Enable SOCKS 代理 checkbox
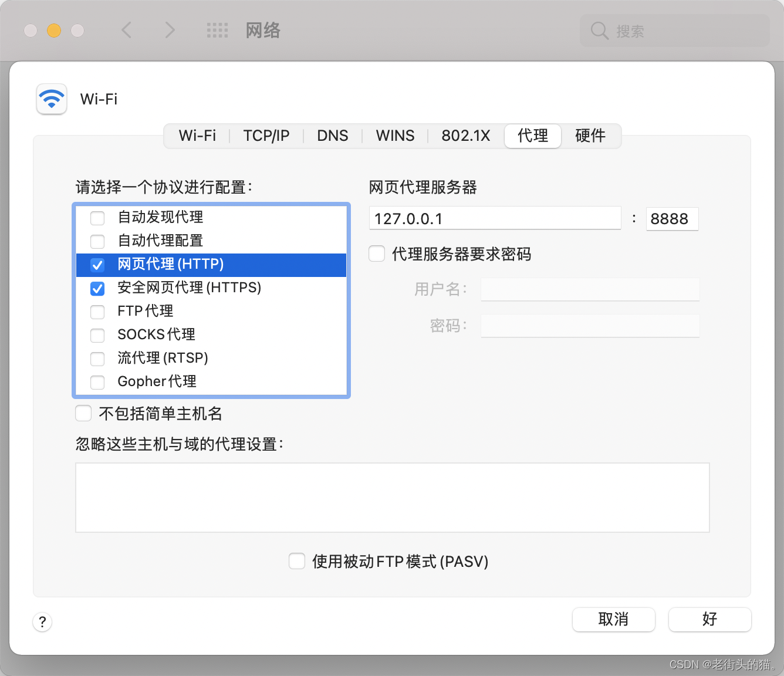The width and height of the screenshot is (784, 676). (x=97, y=335)
